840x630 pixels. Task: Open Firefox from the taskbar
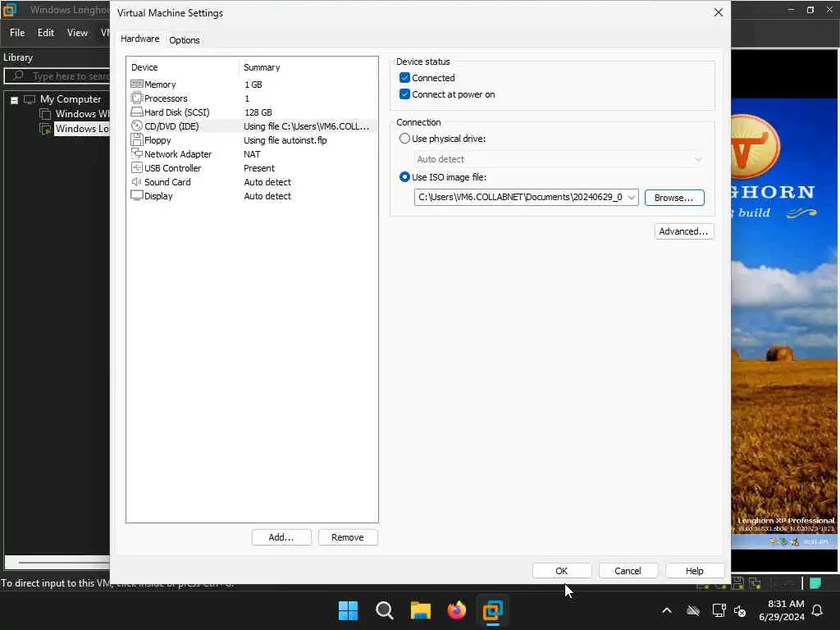pos(456,610)
